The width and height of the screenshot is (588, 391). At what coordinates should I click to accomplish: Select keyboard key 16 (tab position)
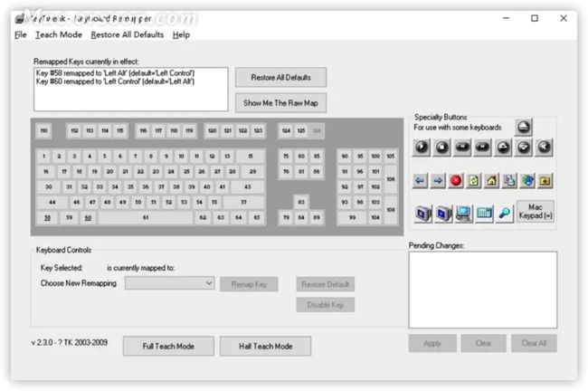46,171
